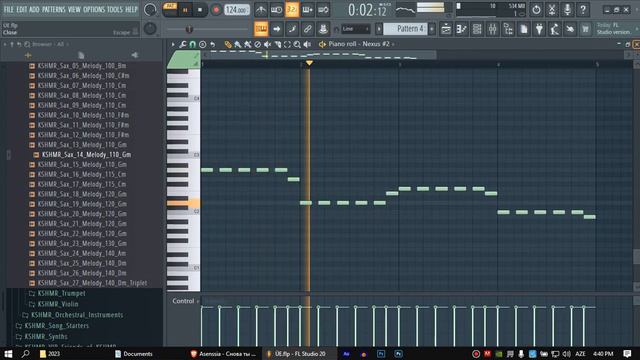Image resolution: width=640 pixels, height=360 pixels.
Task: Open the OPTIONS menu
Action: tap(94, 9)
